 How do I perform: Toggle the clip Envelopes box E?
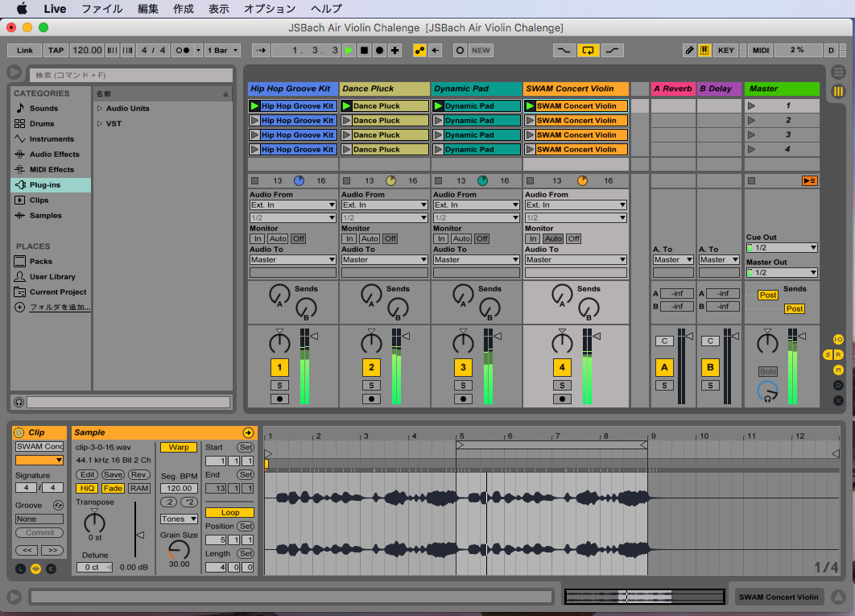[x=51, y=569]
